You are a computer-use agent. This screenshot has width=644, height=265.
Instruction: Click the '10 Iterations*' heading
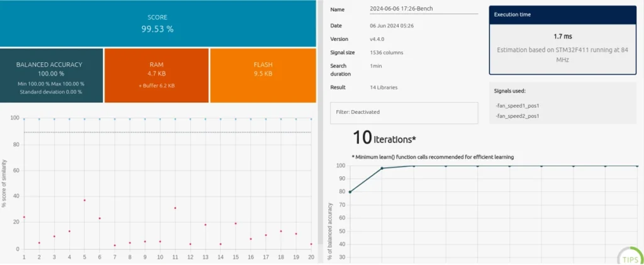click(384, 138)
